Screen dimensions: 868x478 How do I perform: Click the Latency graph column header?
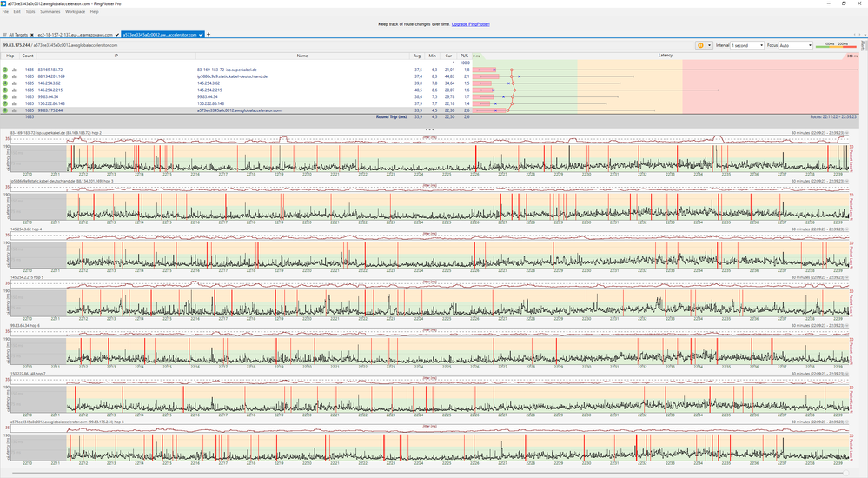(x=666, y=56)
